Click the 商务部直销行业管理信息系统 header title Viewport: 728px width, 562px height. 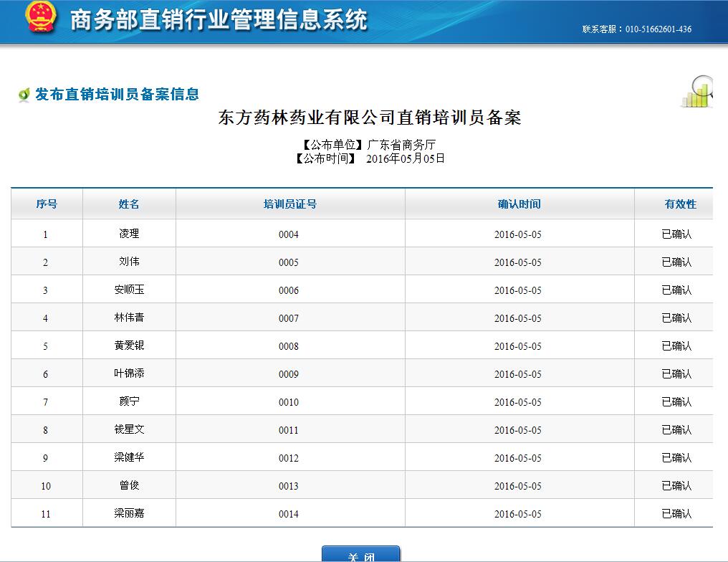[x=219, y=20]
